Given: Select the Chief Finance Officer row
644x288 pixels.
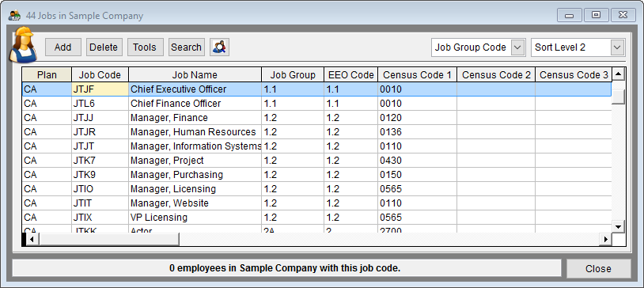Looking at the screenshot, I should point(316,104).
